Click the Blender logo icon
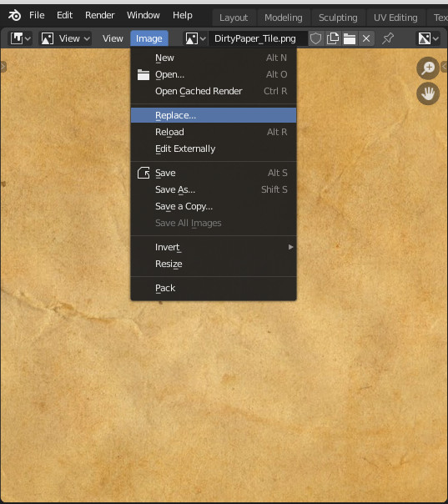Image resolution: width=448 pixels, height=504 pixels. click(14, 15)
